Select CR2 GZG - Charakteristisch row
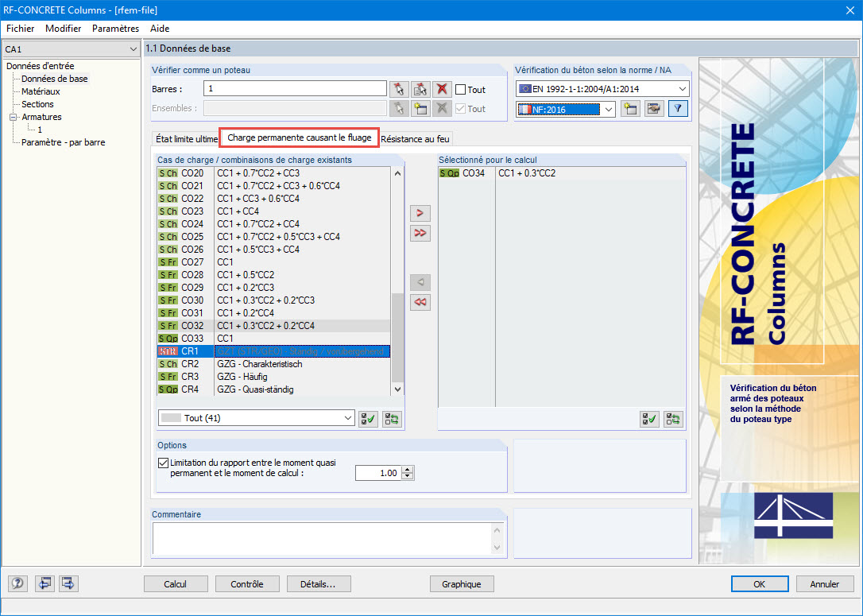Viewport: 863px width, 616px height. 273,364
